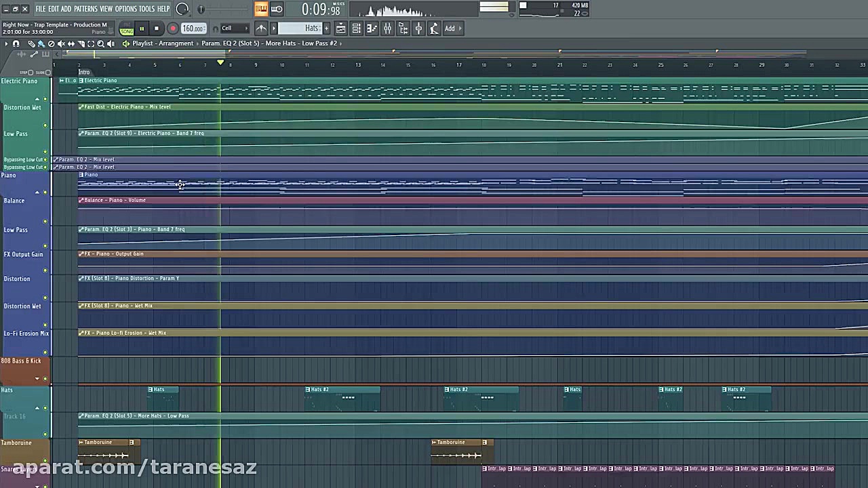Screen dimensions: 868x488
Task: Click the Add button in the toolbar
Action: 450,28
